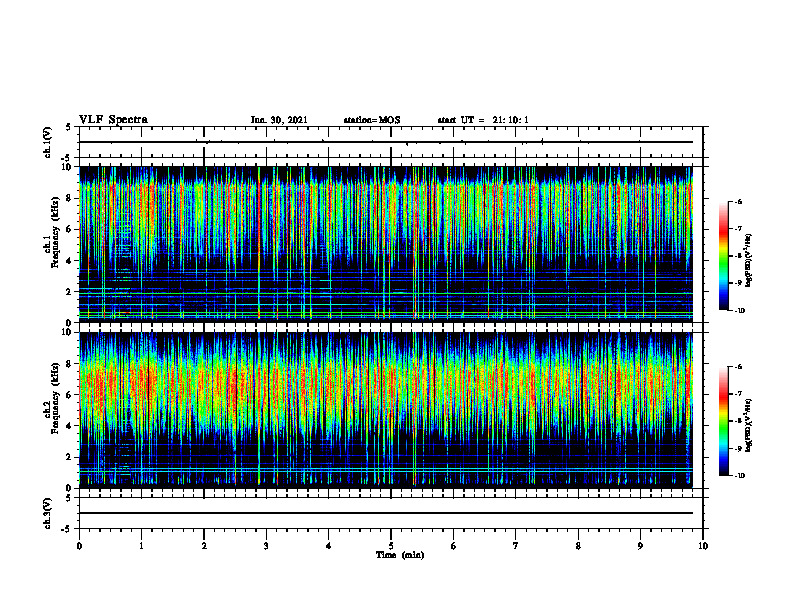
Task: Click time axis tick label '8'
Action: point(578,546)
